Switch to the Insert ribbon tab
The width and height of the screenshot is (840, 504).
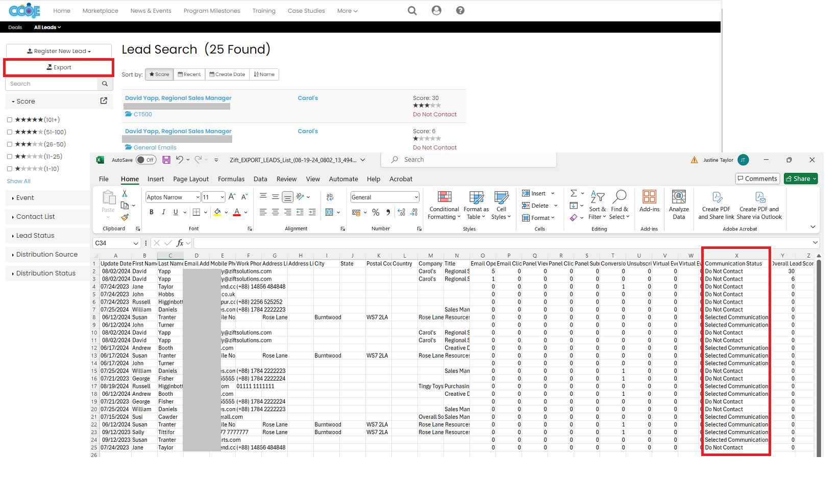coord(156,179)
